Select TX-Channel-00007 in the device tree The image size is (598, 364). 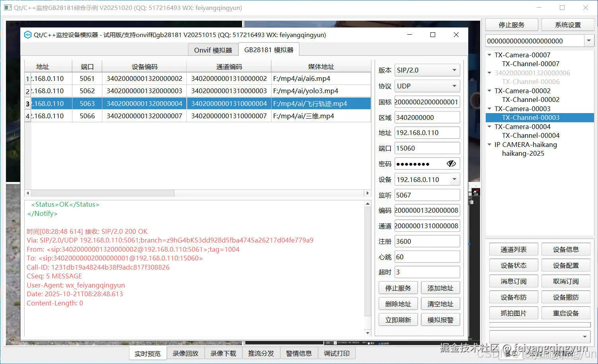pos(531,64)
